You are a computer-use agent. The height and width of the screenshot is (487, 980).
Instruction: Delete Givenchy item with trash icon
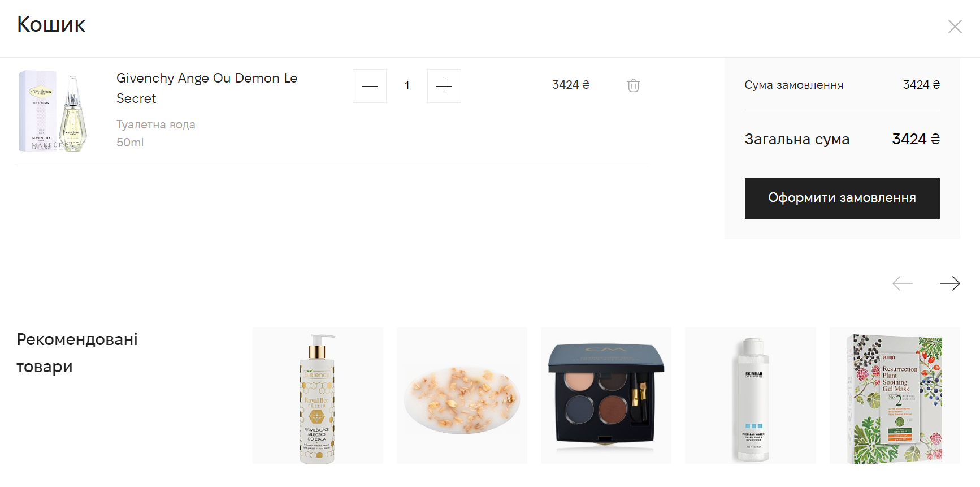pyautogui.click(x=633, y=85)
